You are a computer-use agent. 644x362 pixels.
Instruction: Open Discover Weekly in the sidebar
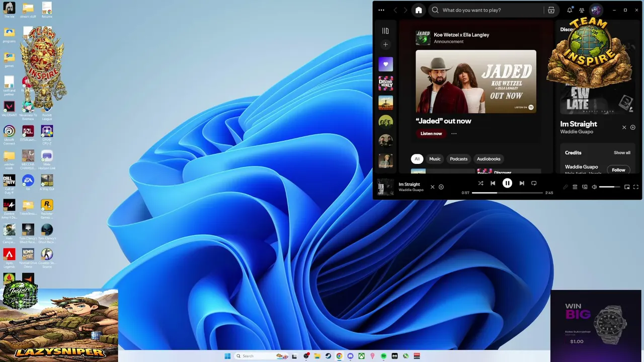point(385,83)
